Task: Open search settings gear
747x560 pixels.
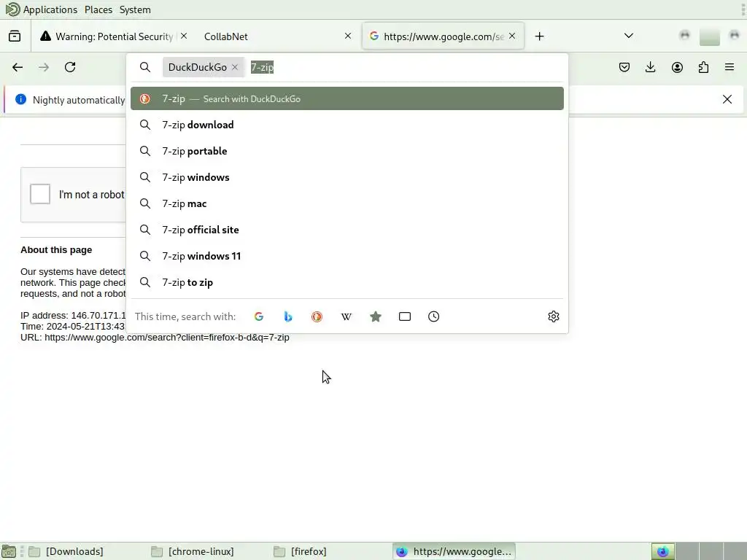Action: tap(553, 316)
